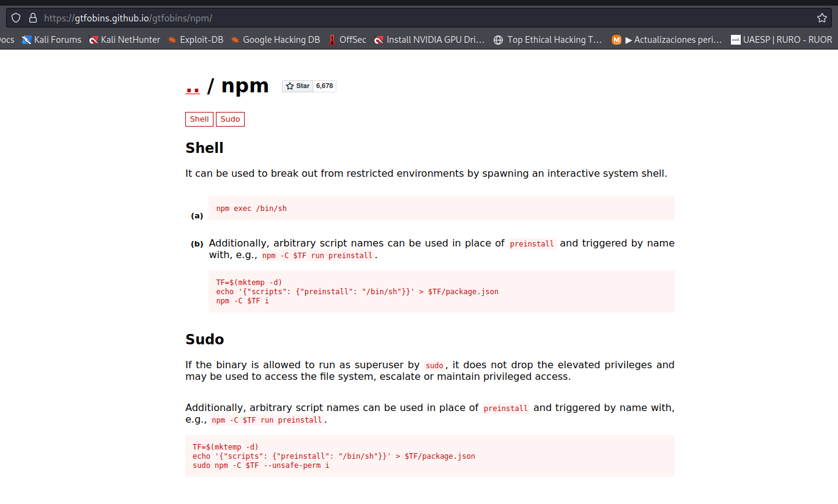Click 'TF=$(mktemp -d)' in Sudo code block
The width and height of the screenshot is (838, 504).
click(226, 447)
